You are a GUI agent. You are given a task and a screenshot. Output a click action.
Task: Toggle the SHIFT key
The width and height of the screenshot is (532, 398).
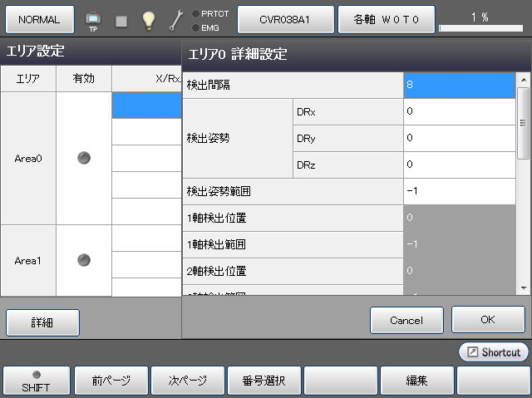coord(35,381)
